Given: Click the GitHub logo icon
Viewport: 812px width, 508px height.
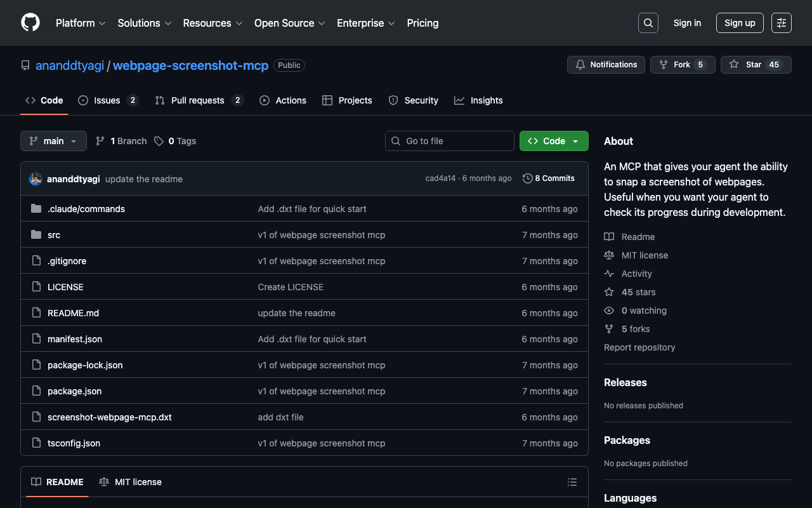Looking at the screenshot, I should pos(30,23).
